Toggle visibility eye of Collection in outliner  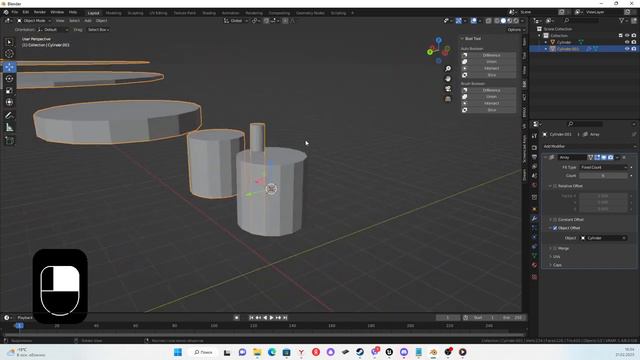tap(627, 36)
